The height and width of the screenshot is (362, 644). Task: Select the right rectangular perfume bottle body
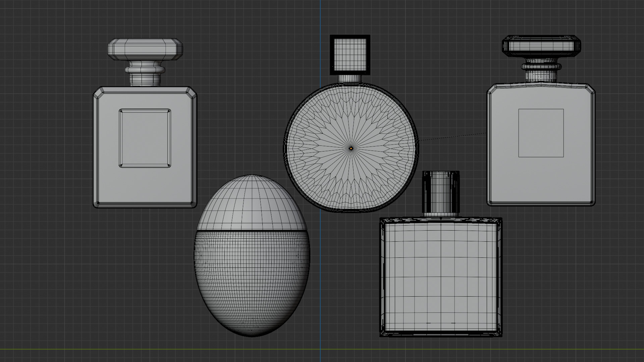point(541,144)
